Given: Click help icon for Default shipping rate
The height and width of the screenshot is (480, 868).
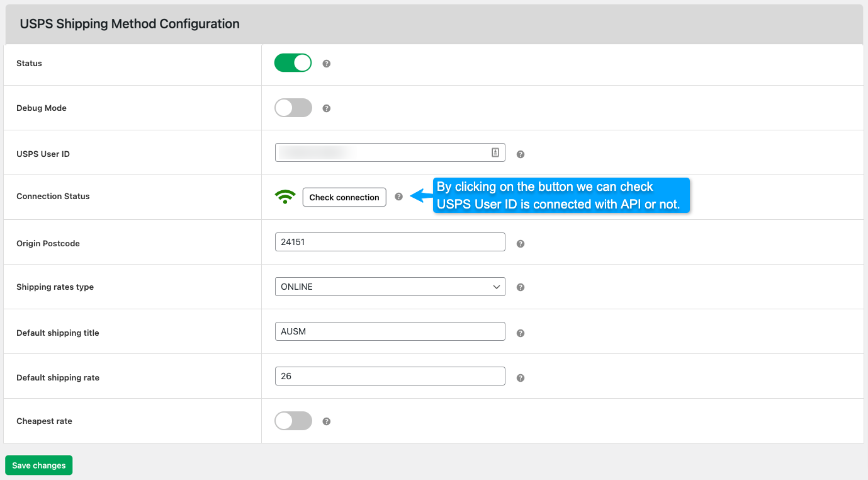Looking at the screenshot, I should [x=520, y=378].
